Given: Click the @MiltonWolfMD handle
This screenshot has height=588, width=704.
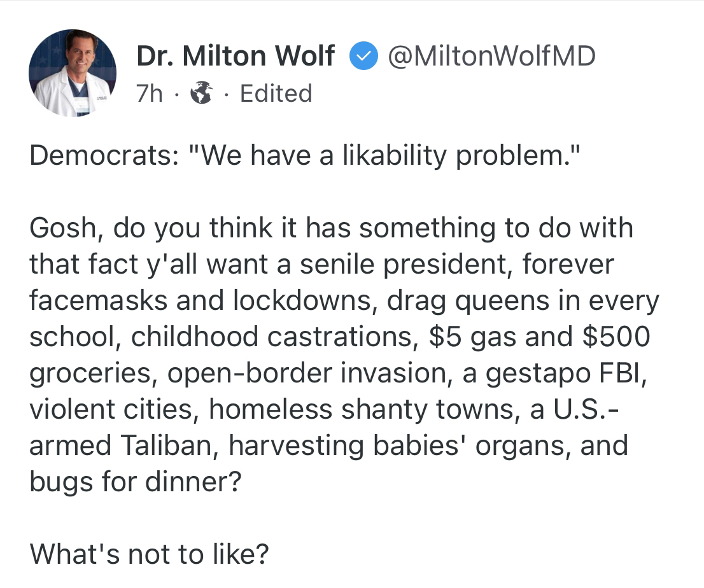Looking at the screenshot, I should click(x=490, y=57).
